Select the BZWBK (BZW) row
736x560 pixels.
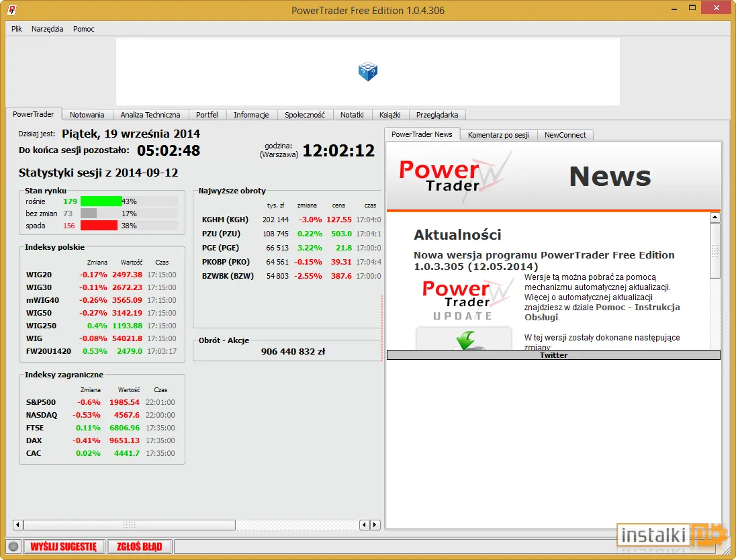click(x=291, y=275)
